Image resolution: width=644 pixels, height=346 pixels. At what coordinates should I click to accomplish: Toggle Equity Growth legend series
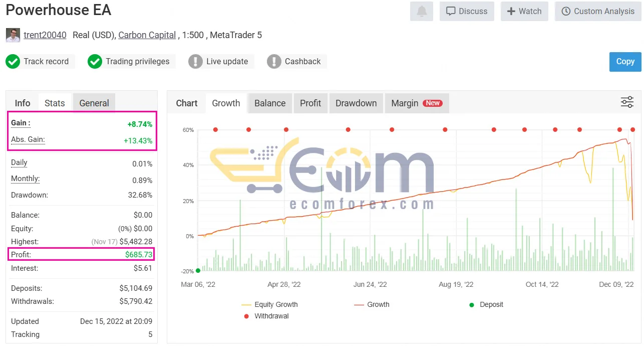coord(269,304)
